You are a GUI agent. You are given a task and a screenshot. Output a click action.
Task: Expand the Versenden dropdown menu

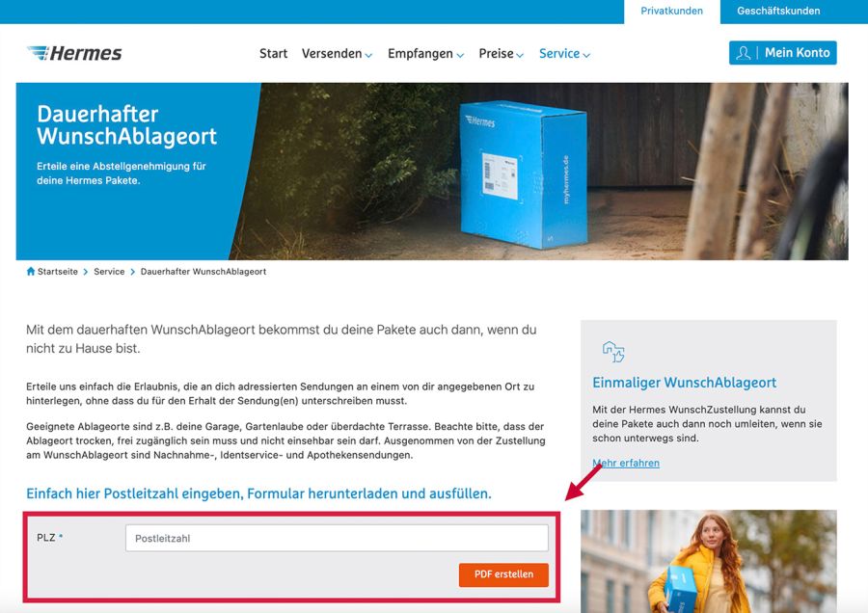[x=337, y=54]
